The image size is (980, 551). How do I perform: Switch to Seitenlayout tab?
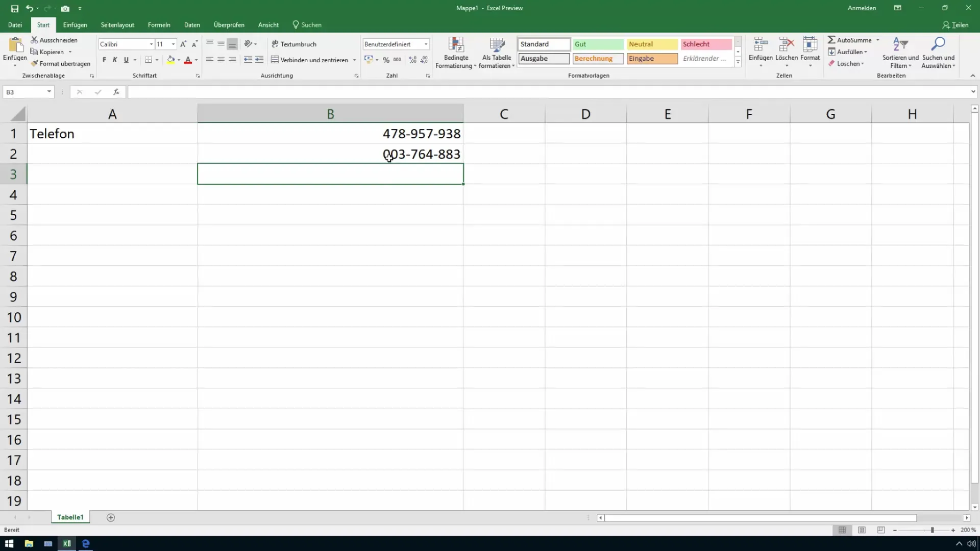pyautogui.click(x=117, y=25)
